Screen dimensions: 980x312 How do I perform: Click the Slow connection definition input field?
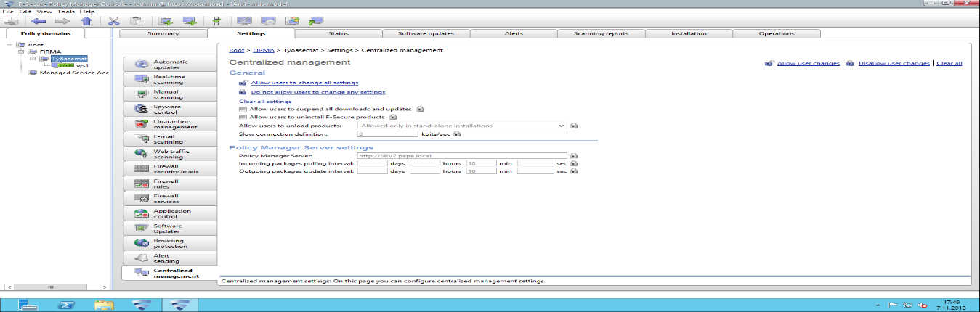point(387,134)
